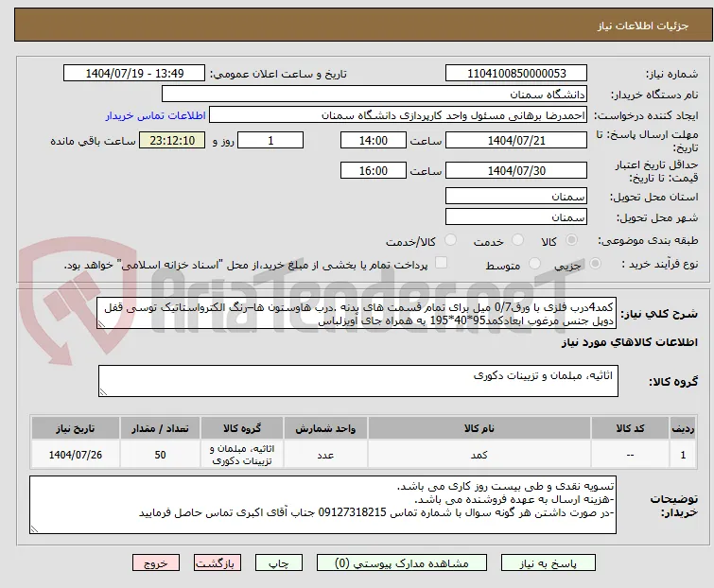Click the واحد شمارش column header
Viewport: 714px width, 588px height.
325,428
